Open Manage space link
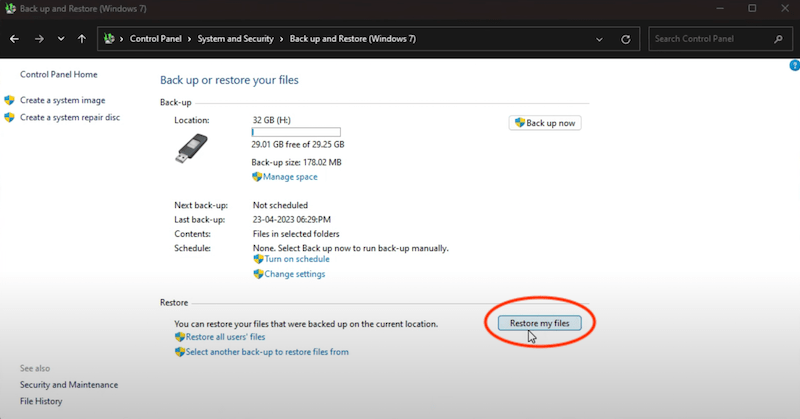The height and width of the screenshot is (419, 800). 290,177
